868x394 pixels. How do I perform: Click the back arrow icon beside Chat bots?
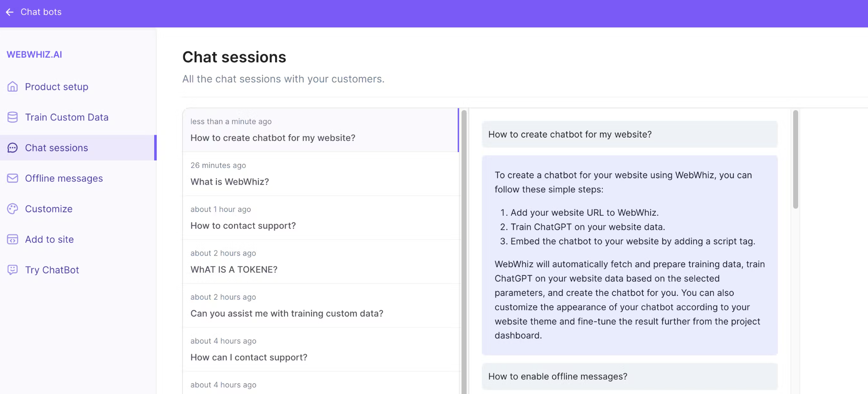point(10,12)
